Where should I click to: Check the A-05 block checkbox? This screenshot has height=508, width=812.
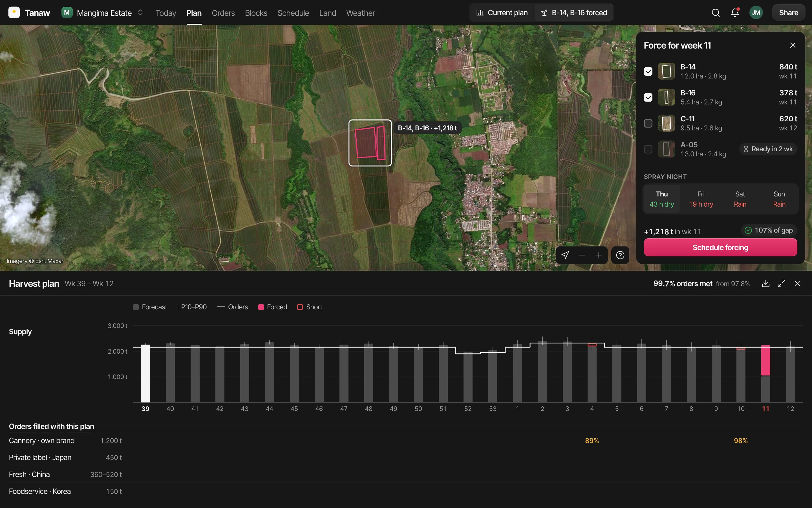tap(648, 149)
